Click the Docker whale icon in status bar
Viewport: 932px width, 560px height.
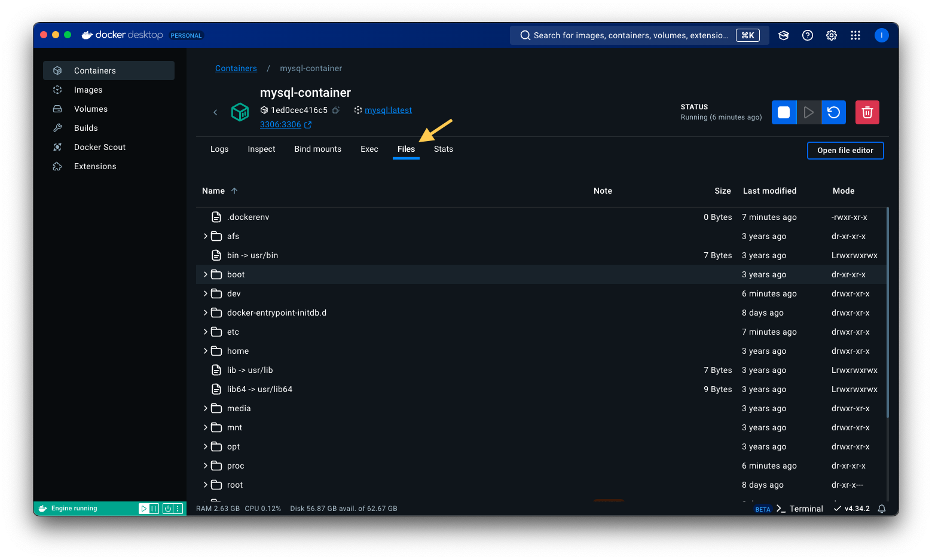43,509
